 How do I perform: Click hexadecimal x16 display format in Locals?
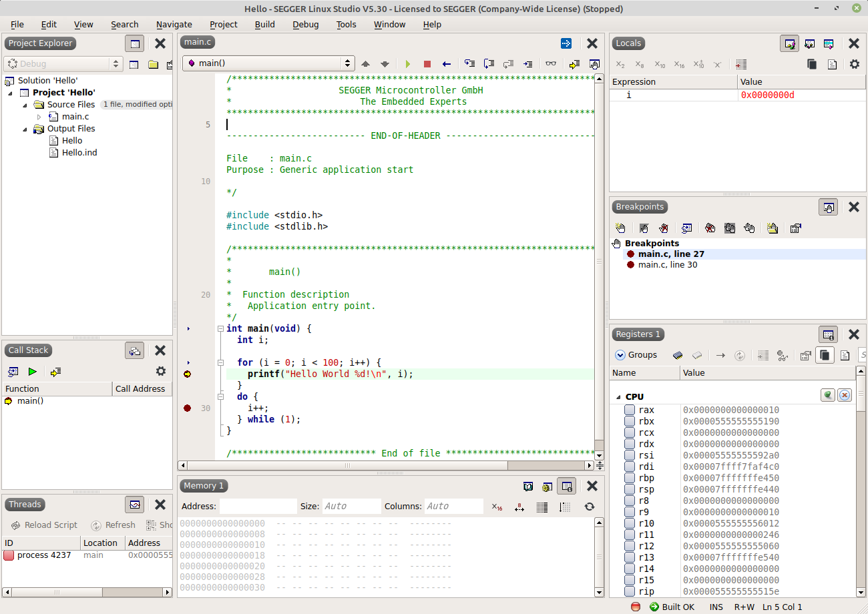(679, 65)
